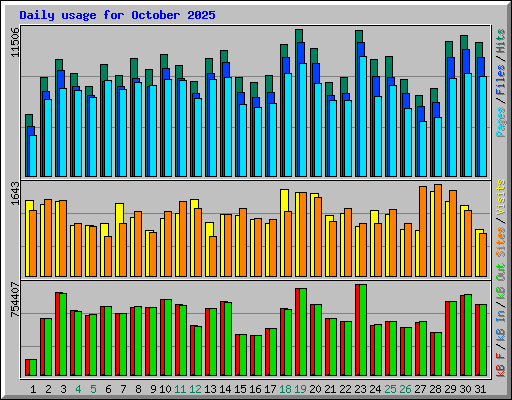Viewport: 512px width, 400px height.
Task: Click the yellow Visits bar for day 7
Action: [x=119, y=240]
